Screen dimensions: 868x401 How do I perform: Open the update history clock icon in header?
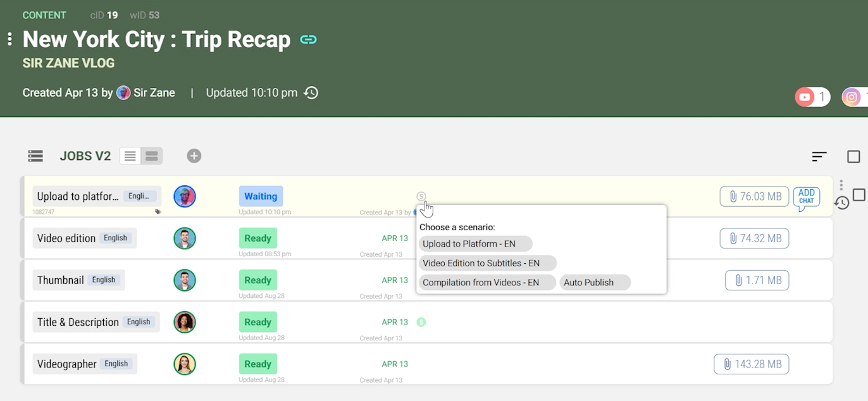(311, 93)
